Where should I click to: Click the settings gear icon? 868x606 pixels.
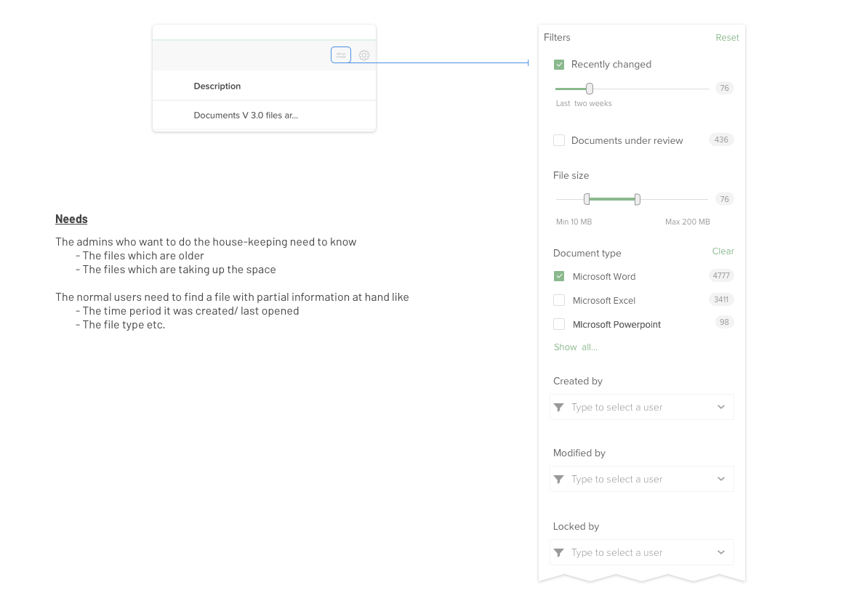364,55
